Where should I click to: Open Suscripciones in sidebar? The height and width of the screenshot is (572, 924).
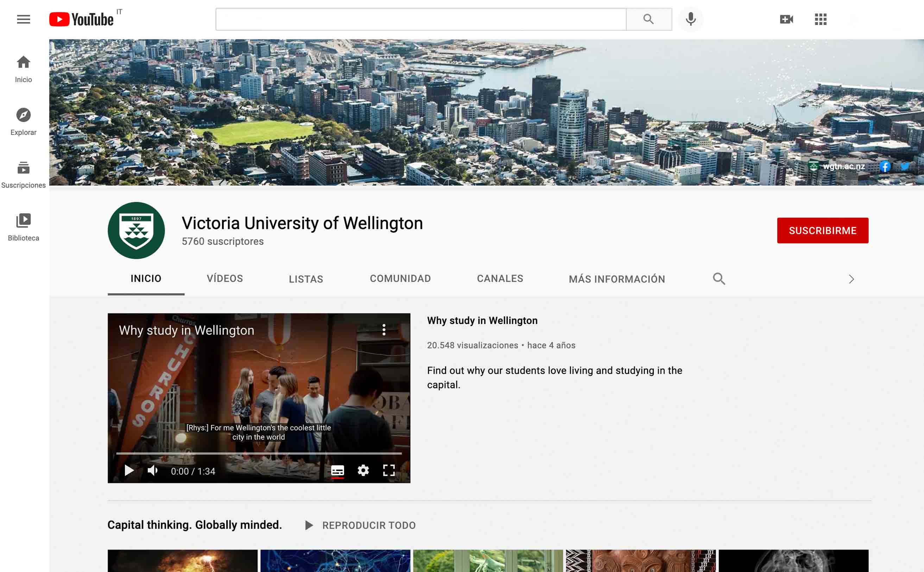click(24, 175)
